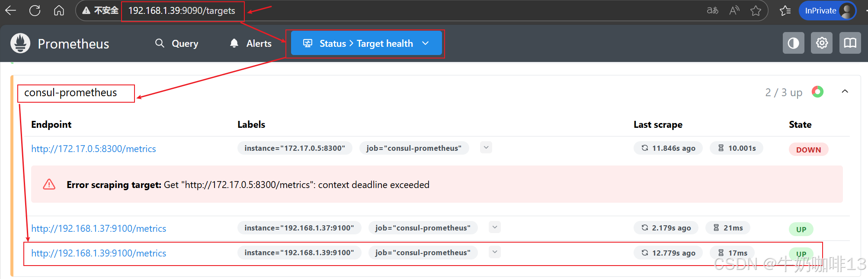Click the 17ms scrape duration badge
This screenshot has height=279, width=868.
coord(732,253)
